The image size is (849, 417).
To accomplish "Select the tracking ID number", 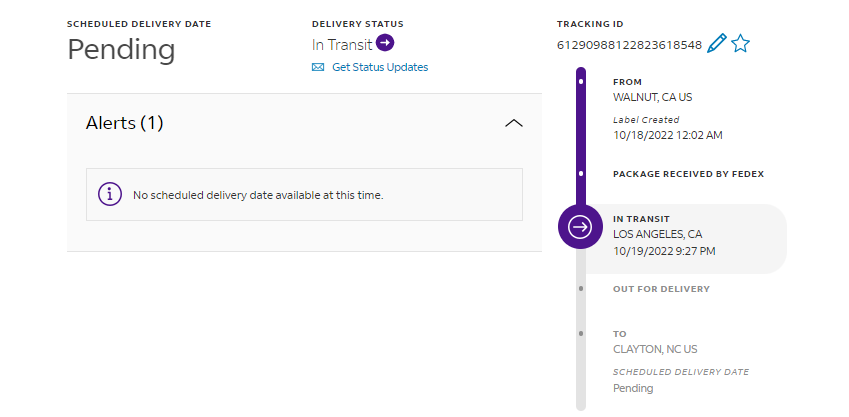I will [629, 45].
